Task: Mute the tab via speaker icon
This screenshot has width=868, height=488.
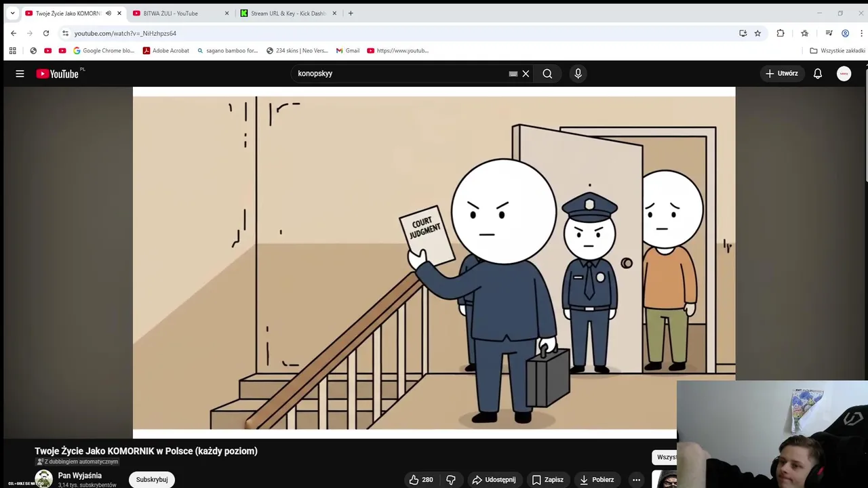Action: (108, 13)
